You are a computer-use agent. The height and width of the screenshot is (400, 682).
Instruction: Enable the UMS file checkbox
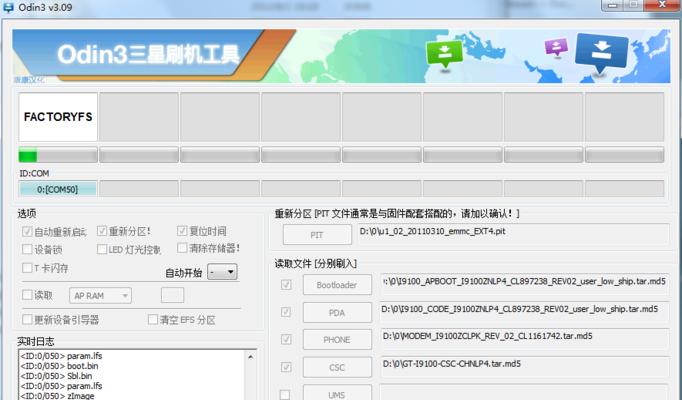(285, 394)
